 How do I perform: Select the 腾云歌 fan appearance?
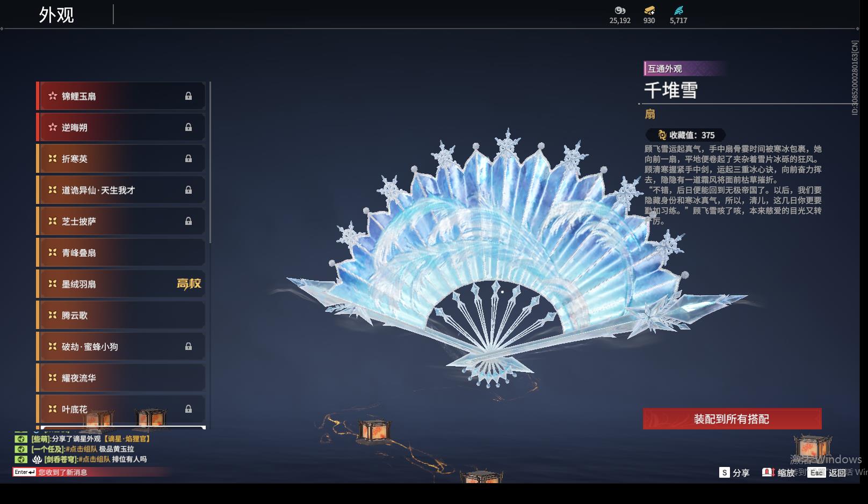pyautogui.click(x=121, y=315)
